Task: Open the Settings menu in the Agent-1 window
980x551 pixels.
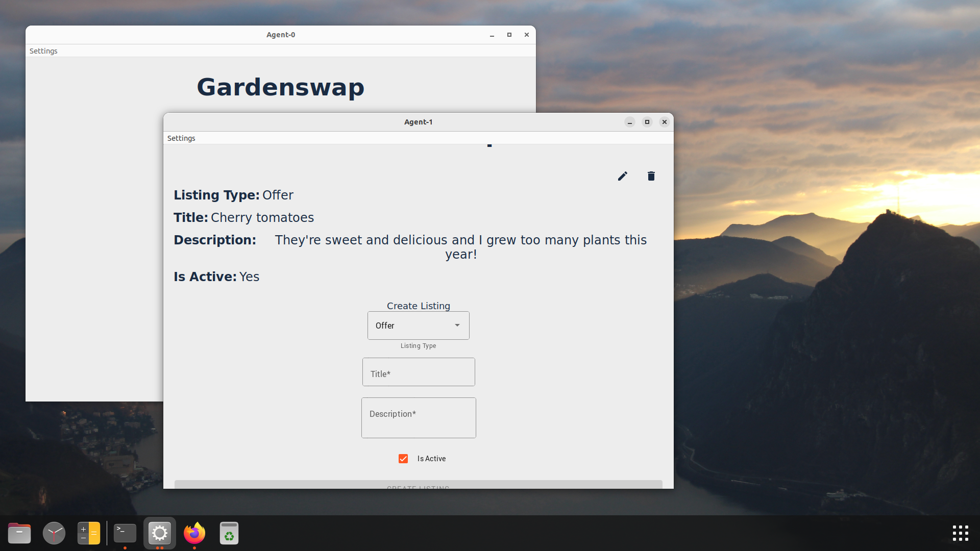Action: click(181, 138)
